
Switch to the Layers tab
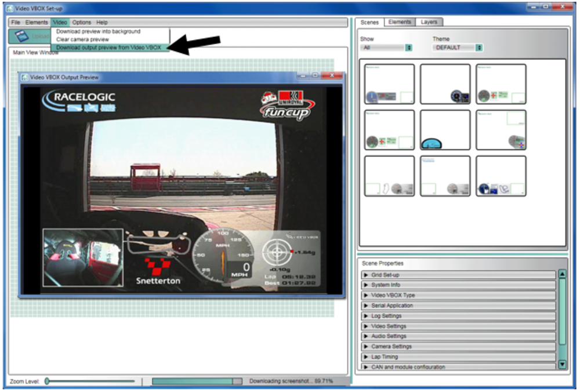(x=429, y=22)
